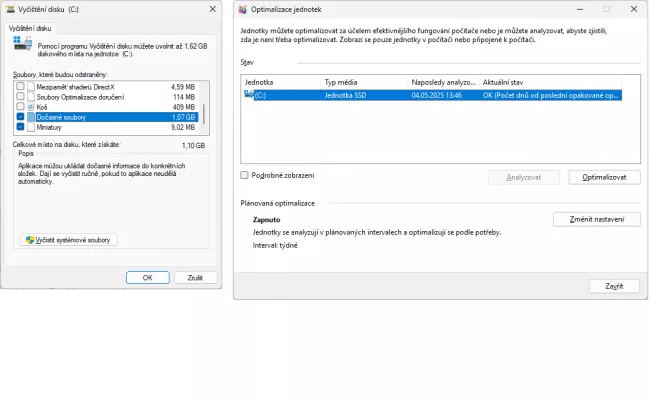This screenshot has width=650, height=400.
Task: Check the Koš checkbox
Action: click(x=20, y=107)
